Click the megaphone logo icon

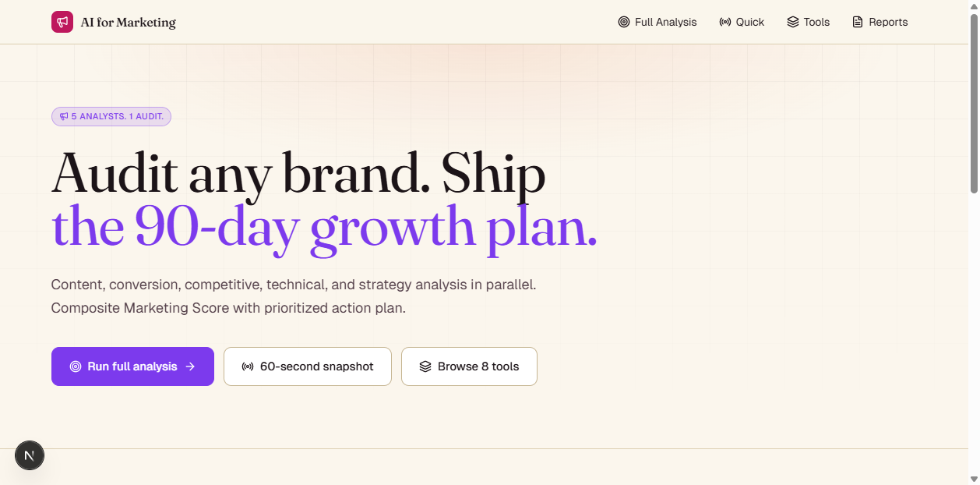pyautogui.click(x=62, y=22)
